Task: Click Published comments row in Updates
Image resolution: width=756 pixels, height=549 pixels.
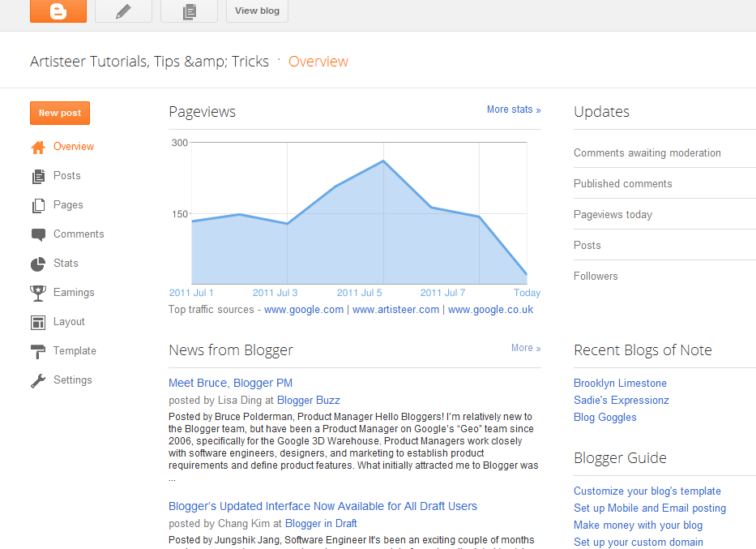Action: (665, 183)
